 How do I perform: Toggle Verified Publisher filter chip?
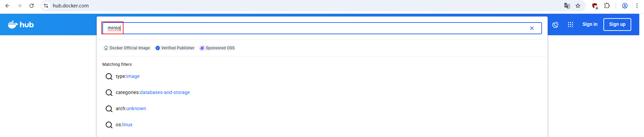175,48
